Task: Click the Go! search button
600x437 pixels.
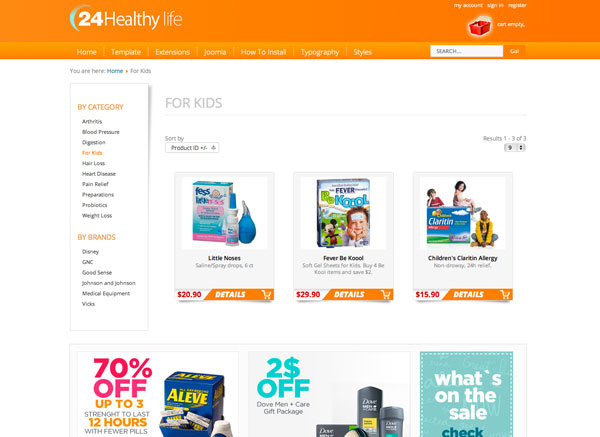Action: pyautogui.click(x=514, y=51)
